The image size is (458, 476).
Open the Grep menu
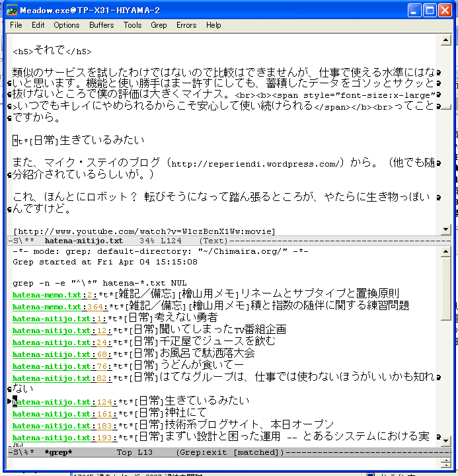159,25
